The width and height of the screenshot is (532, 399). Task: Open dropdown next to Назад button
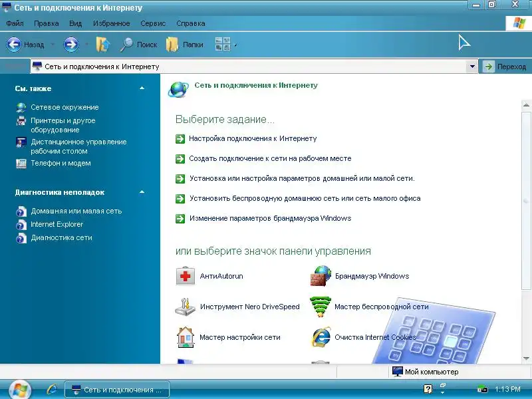53,45
